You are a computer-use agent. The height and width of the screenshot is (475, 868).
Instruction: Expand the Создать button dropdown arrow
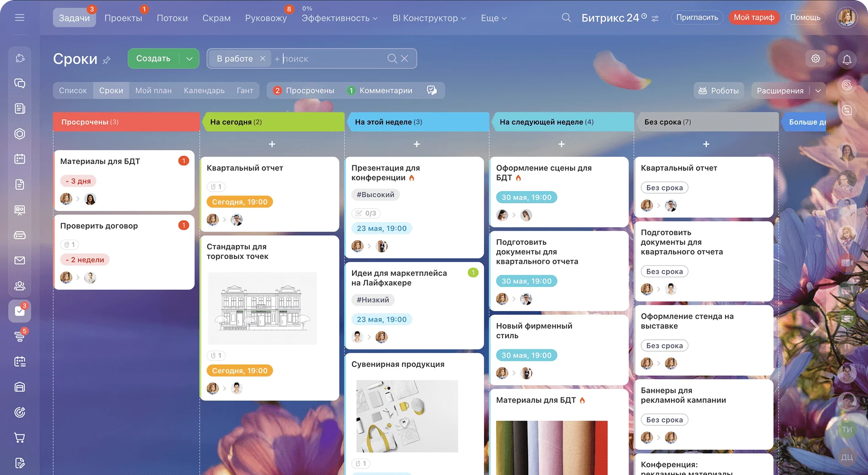[189, 58]
